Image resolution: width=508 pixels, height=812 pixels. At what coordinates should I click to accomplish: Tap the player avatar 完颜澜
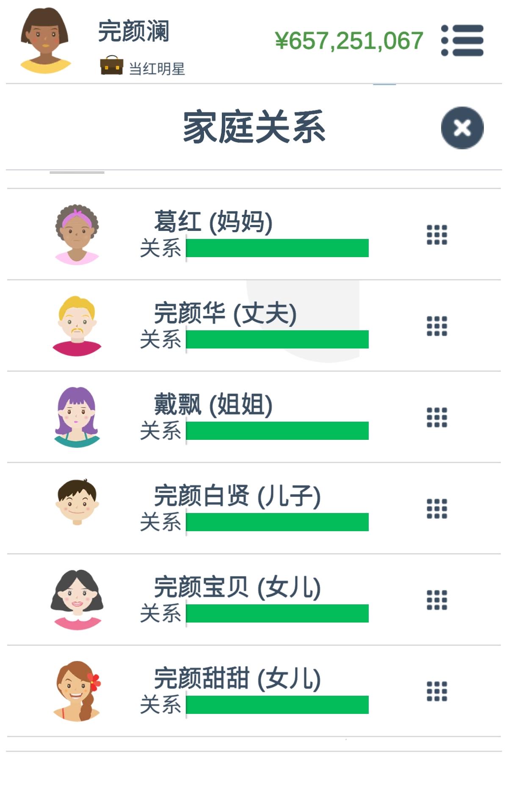click(45, 41)
